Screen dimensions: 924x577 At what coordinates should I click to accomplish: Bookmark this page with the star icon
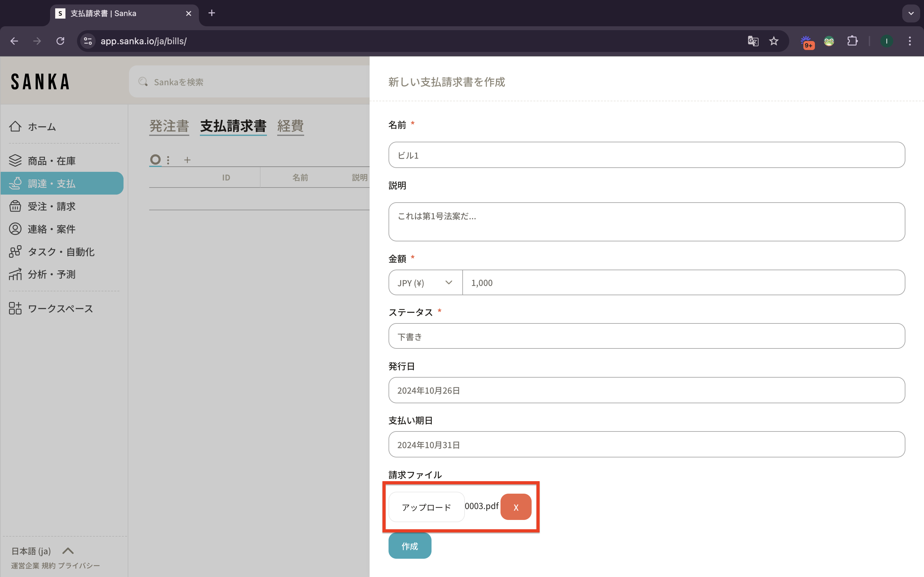click(x=774, y=41)
